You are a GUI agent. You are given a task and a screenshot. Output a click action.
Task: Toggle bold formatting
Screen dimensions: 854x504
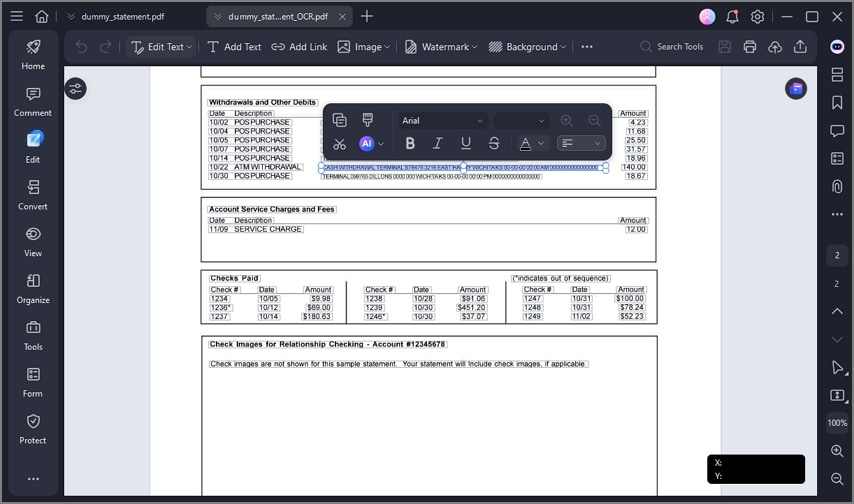click(410, 143)
